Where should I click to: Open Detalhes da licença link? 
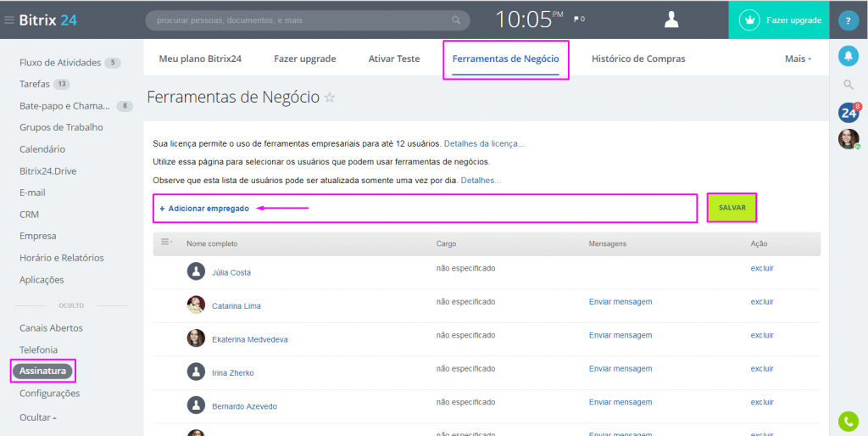coord(484,144)
